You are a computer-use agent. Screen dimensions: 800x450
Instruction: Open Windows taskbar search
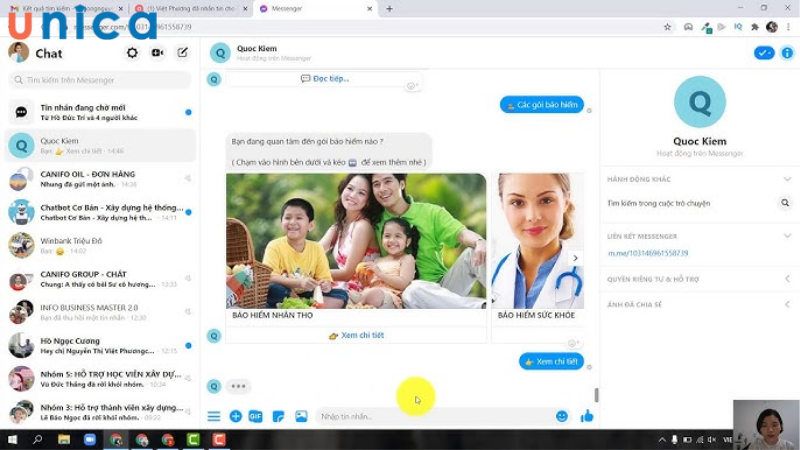pyautogui.click(x=37, y=439)
